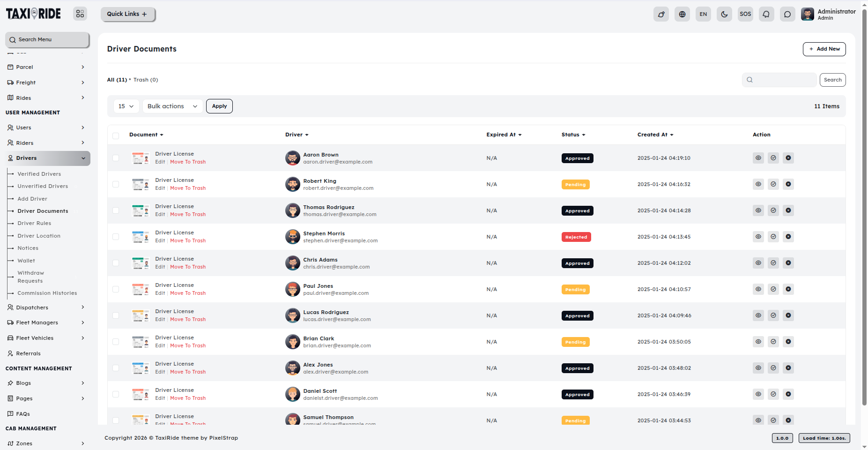868x450 pixels.
Task: Open notifications bell icon
Action: pos(766,14)
